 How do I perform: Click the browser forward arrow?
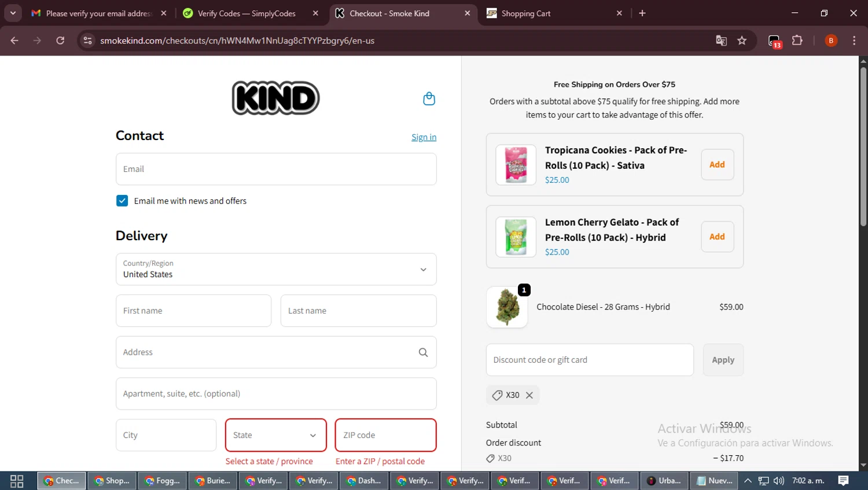pyautogui.click(x=37, y=40)
